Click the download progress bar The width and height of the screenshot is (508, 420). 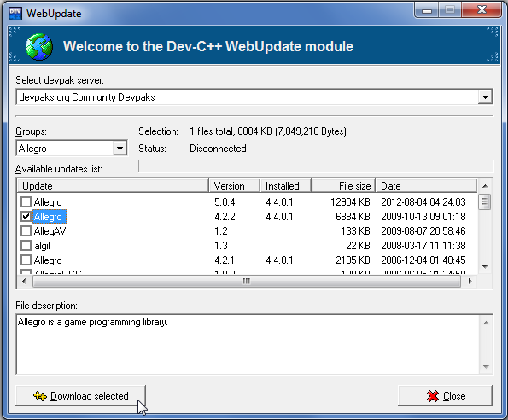coord(316,166)
